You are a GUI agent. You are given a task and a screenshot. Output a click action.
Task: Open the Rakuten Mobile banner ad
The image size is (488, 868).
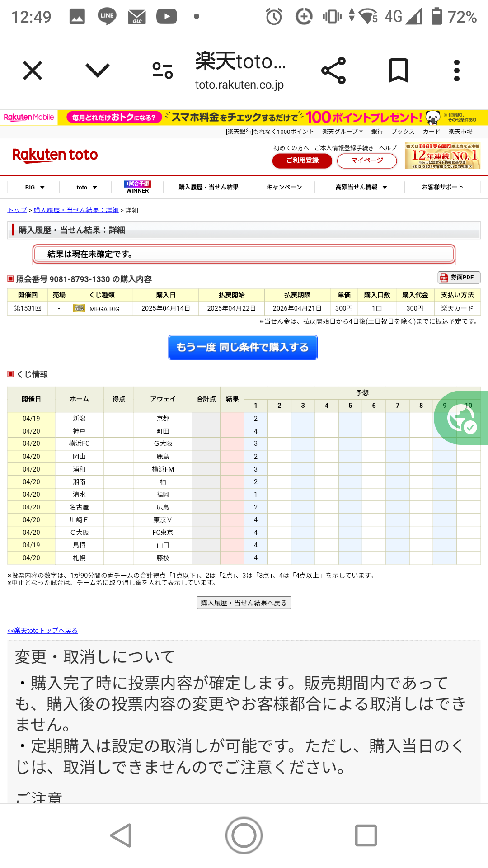[x=244, y=117]
